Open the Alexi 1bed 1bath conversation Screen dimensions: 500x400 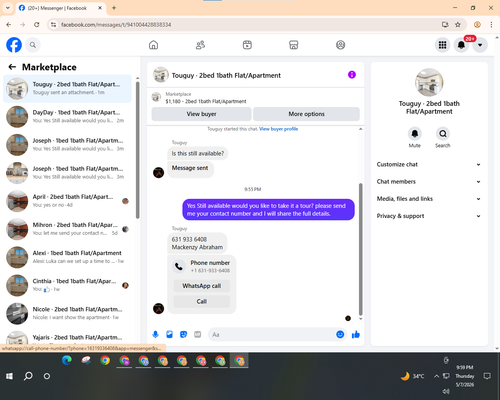(x=67, y=257)
